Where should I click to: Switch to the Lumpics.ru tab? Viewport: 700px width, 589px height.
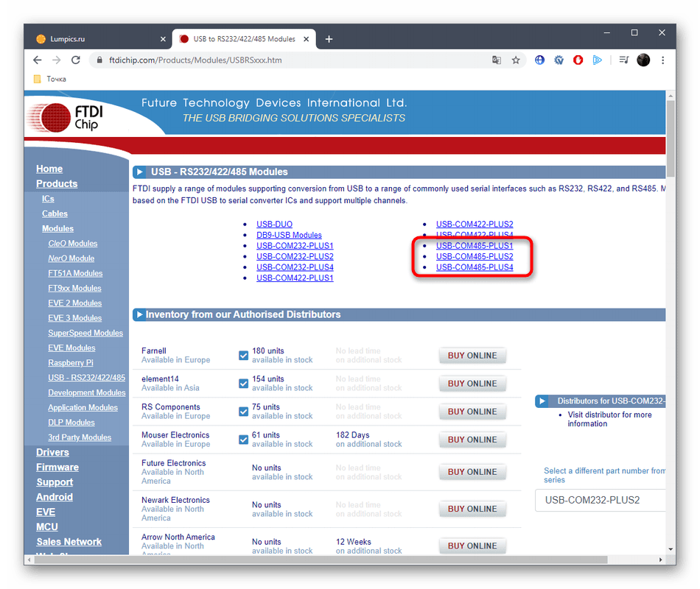[96, 39]
